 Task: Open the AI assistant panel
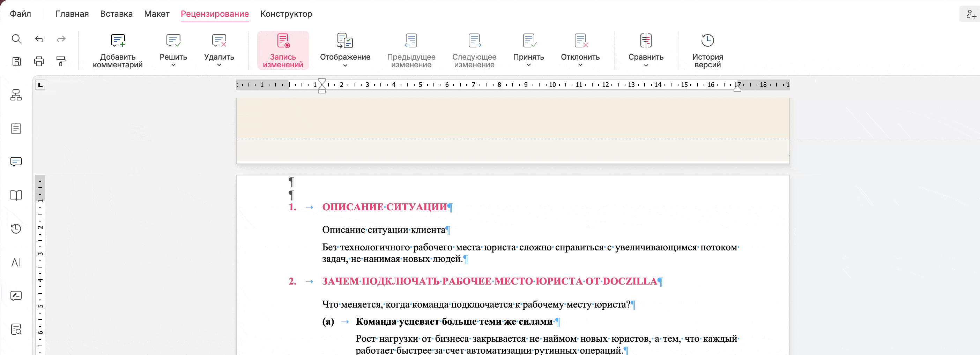tap(16, 262)
